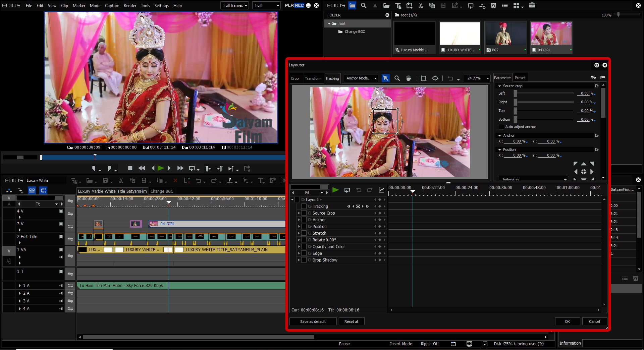This screenshot has height=350, width=644.
Task: Select the arrow selection tool in Layouter
Action: click(x=386, y=78)
